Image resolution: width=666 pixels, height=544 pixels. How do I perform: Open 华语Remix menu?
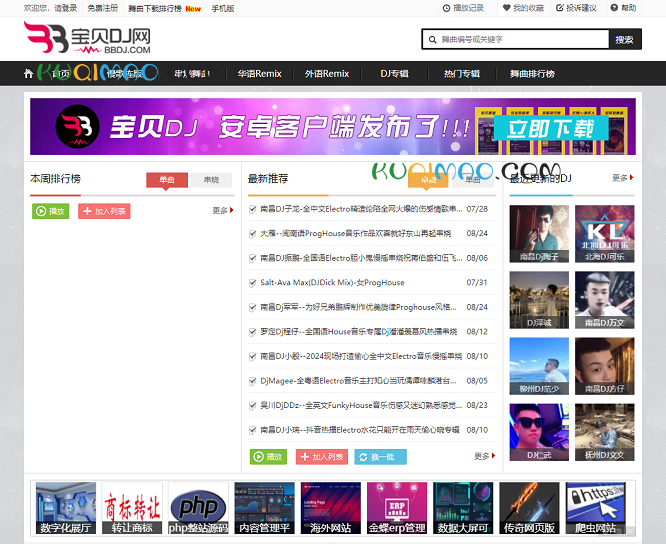260,74
